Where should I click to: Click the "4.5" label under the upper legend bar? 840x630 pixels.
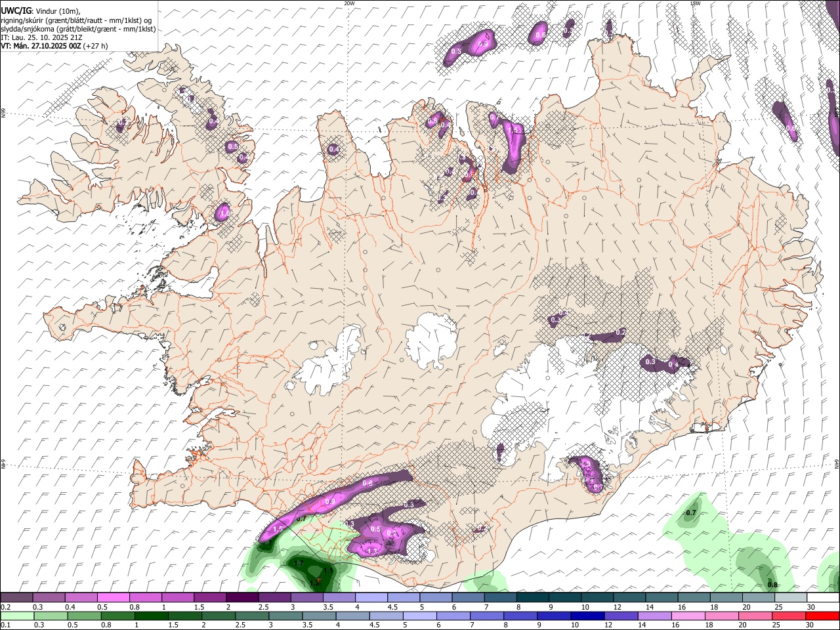pyautogui.click(x=392, y=607)
